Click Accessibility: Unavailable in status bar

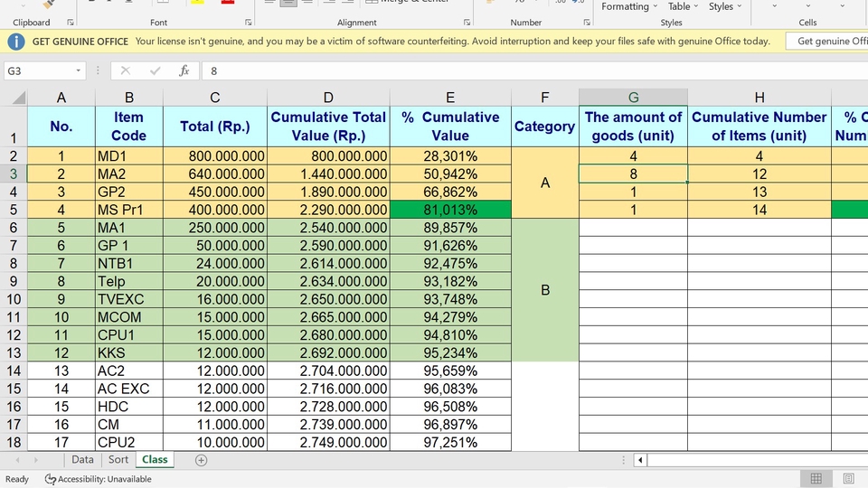[x=99, y=479]
